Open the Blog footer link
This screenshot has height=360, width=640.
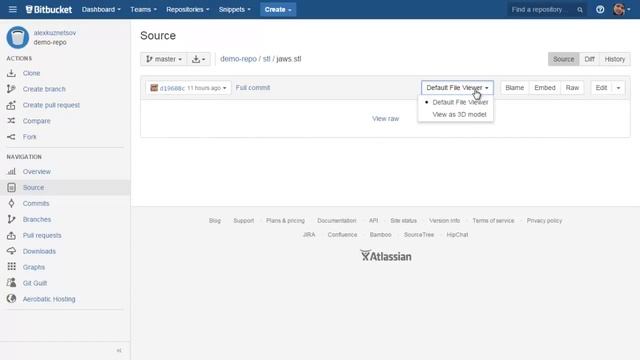coord(215,220)
